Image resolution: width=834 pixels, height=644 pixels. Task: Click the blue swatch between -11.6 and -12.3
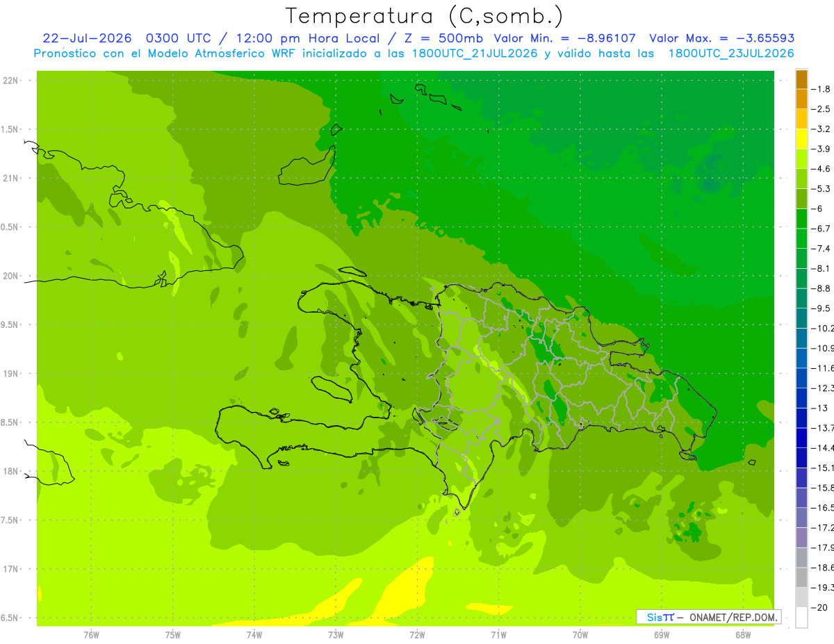801,379
